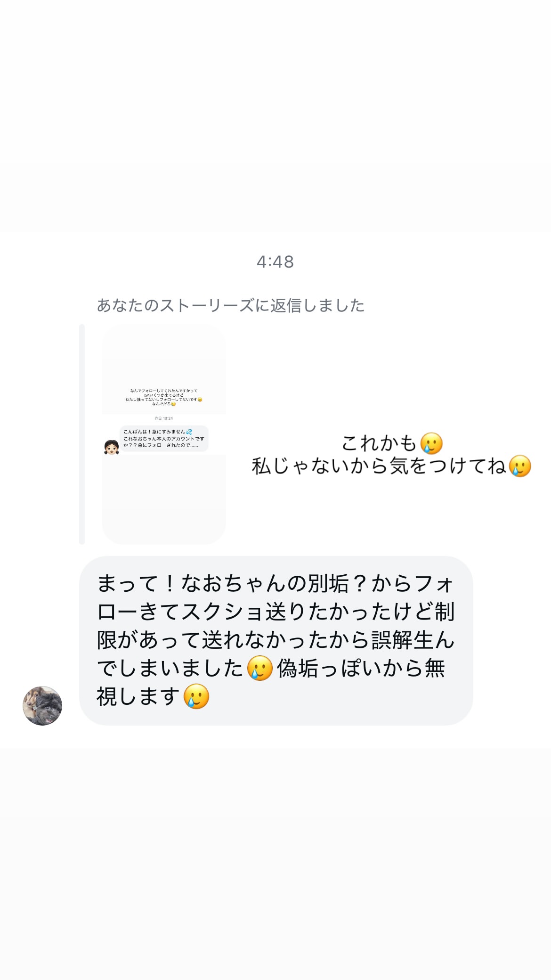Tap the あなたのストーリーズに返信しました label

230,306
